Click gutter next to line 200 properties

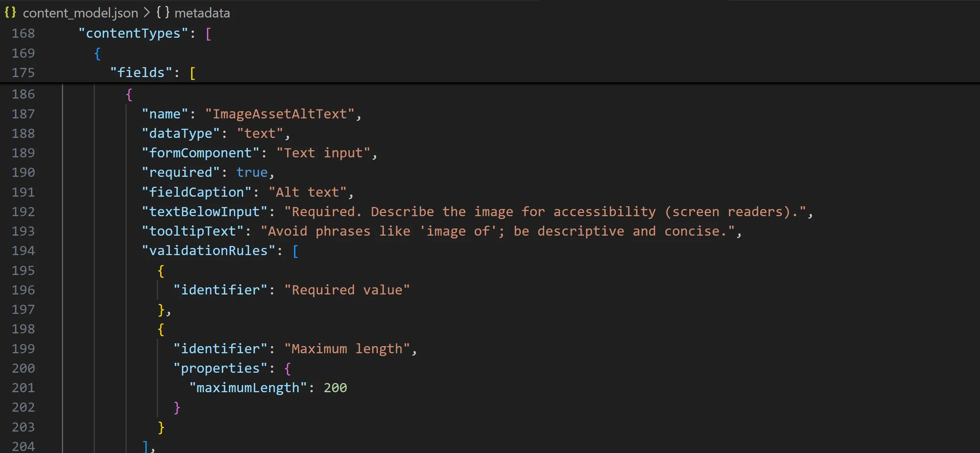click(x=23, y=368)
